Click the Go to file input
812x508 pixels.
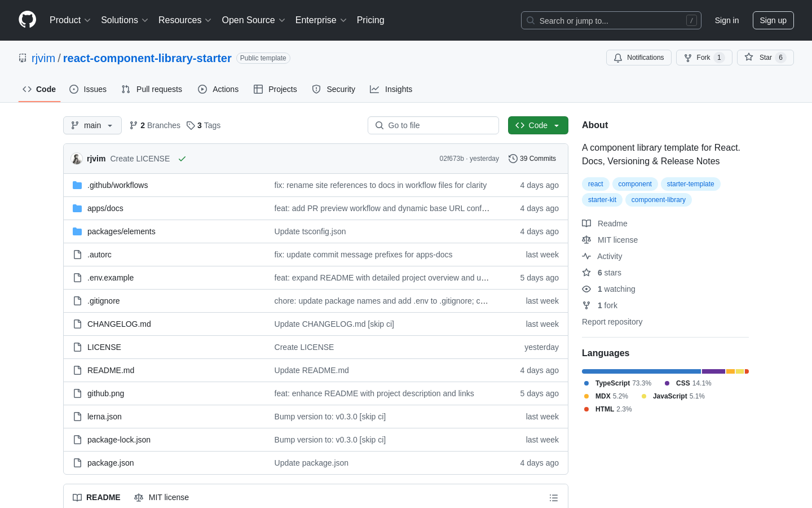pyautogui.click(x=433, y=125)
